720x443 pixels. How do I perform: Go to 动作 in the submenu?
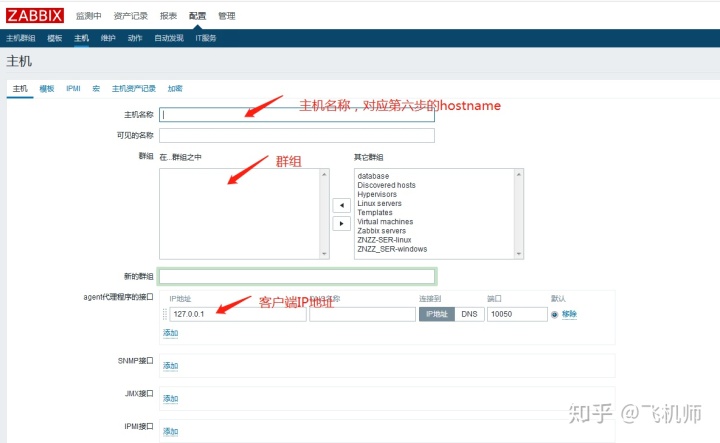(x=135, y=38)
